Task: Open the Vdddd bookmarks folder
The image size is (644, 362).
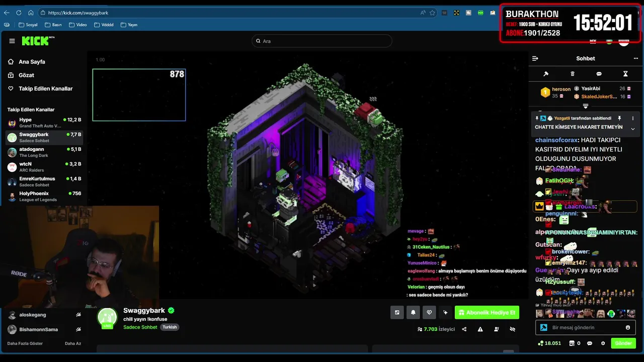Action: coord(104,25)
